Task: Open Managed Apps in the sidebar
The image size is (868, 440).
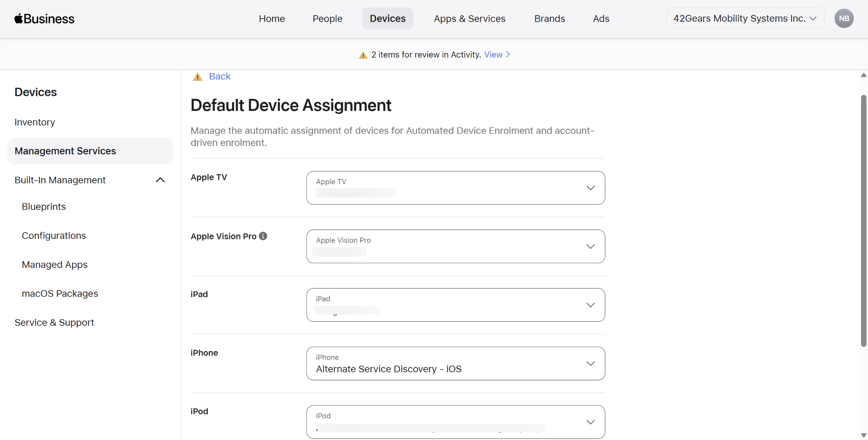Action: click(55, 265)
